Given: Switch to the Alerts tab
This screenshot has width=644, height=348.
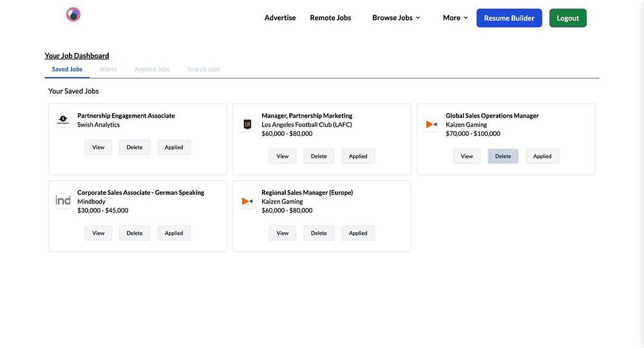Looking at the screenshot, I should [x=108, y=69].
